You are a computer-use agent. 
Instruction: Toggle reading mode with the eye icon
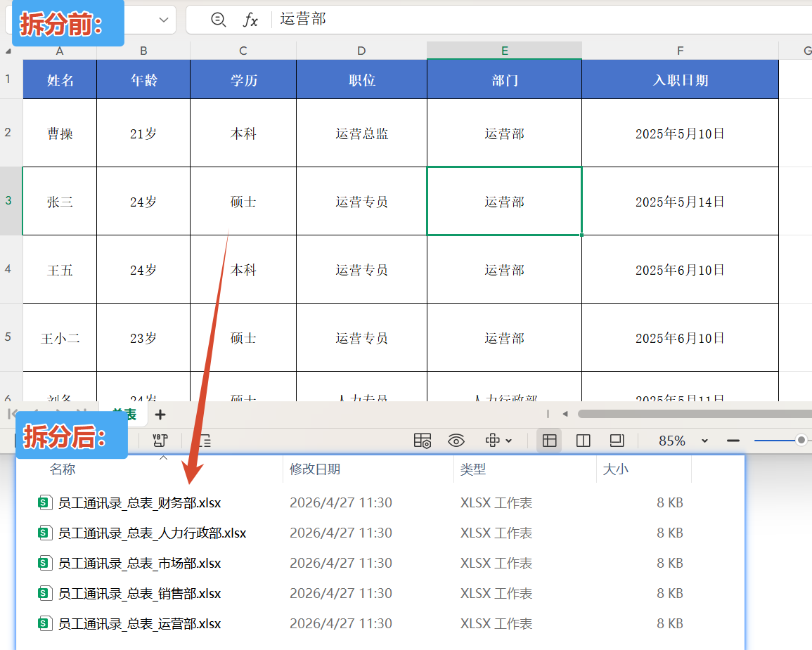(456, 441)
